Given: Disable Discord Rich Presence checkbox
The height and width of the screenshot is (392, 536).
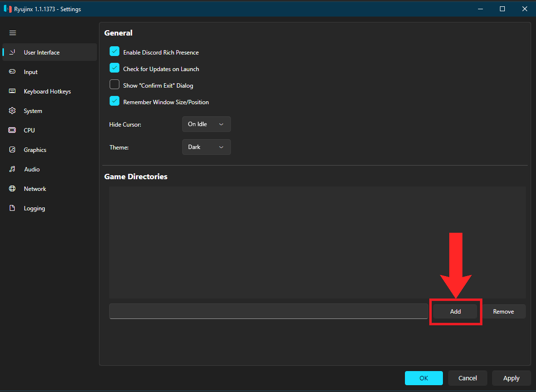Looking at the screenshot, I should pyautogui.click(x=115, y=51).
